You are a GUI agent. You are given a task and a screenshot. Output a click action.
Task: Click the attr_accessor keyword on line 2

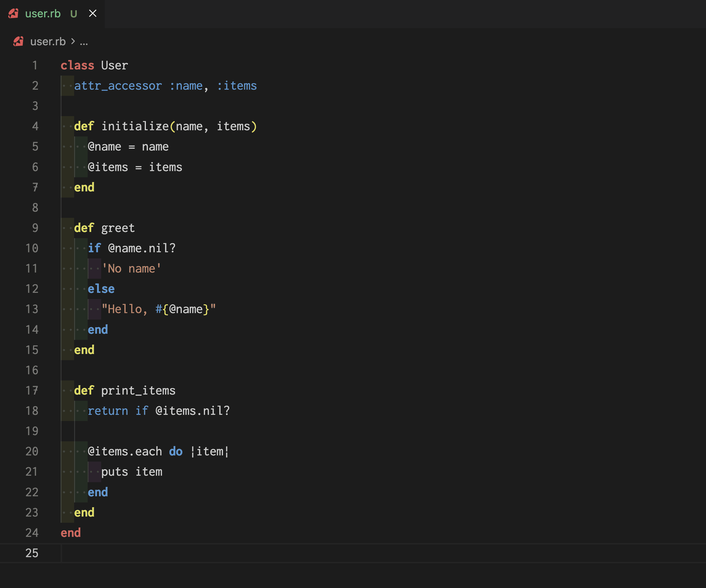[118, 86]
